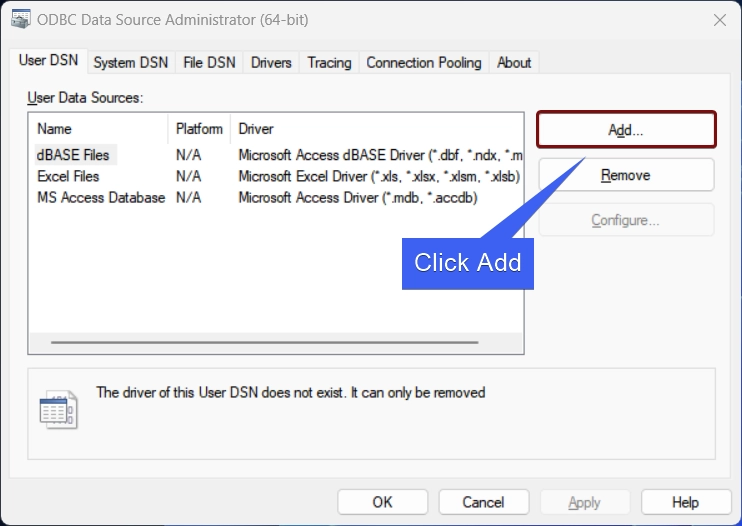
Task: Click the Add... button
Action: click(626, 130)
